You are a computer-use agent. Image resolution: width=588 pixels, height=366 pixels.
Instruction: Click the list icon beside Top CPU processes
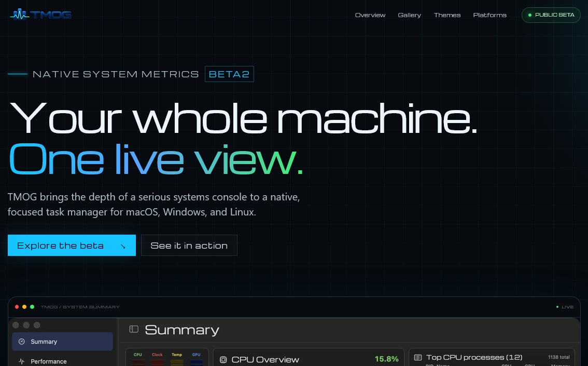[x=418, y=357]
